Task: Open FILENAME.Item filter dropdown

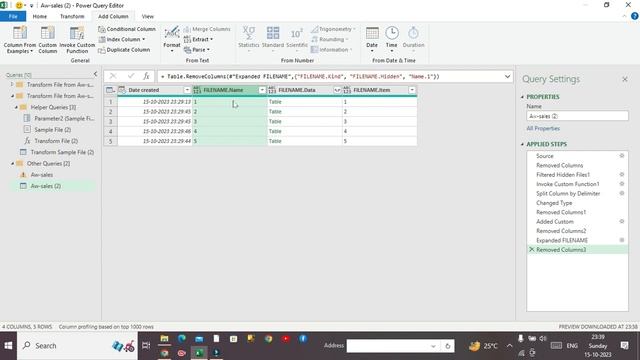Action: [412, 90]
